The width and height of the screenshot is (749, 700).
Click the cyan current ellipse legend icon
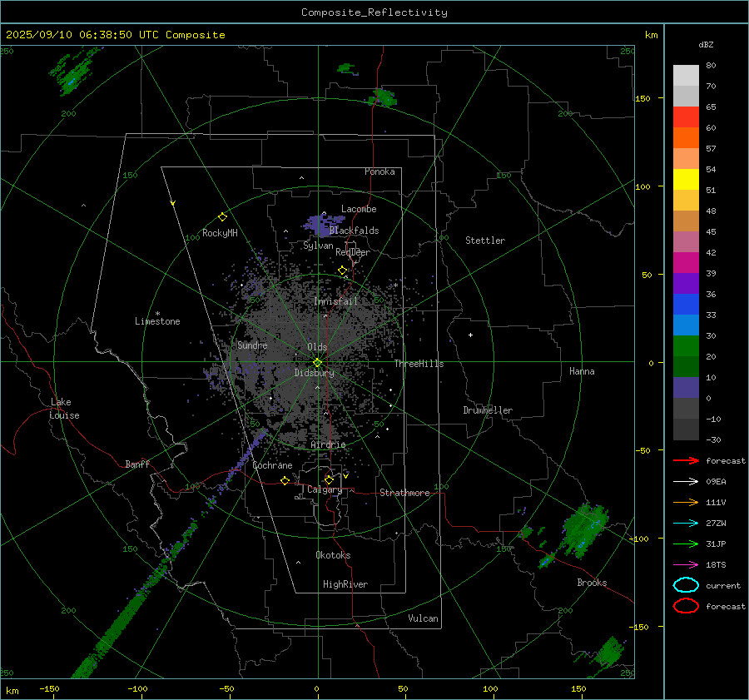(686, 585)
